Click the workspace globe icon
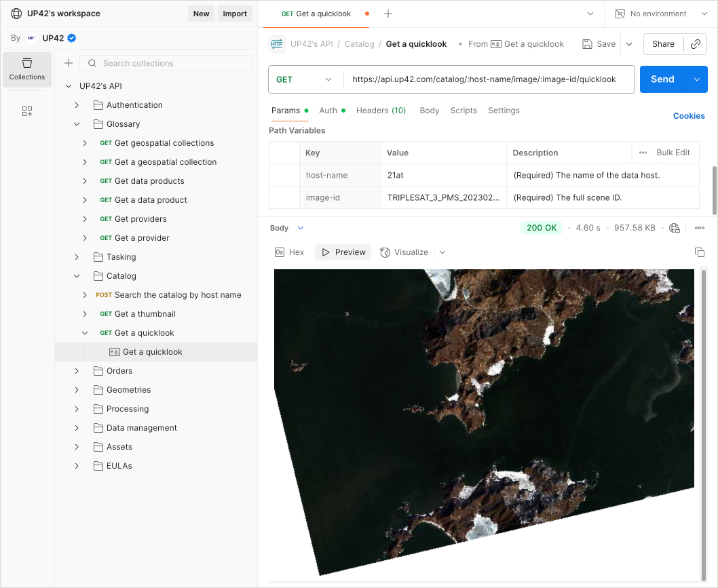This screenshot has width=718, height=588. coord(16,14)
